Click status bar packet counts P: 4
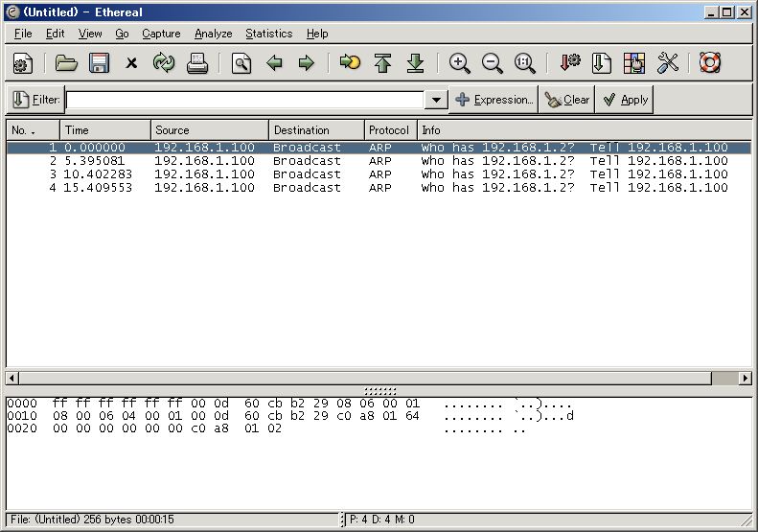 382,520
